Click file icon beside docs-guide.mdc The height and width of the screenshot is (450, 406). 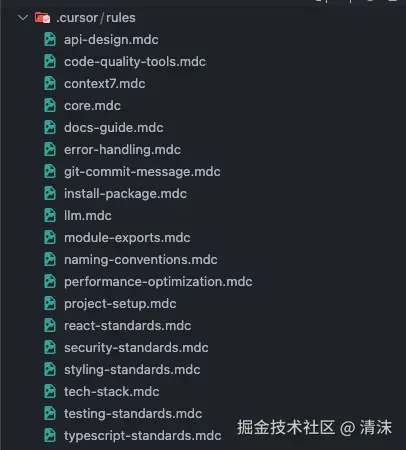pyautogui.click(x=50, y=127)
